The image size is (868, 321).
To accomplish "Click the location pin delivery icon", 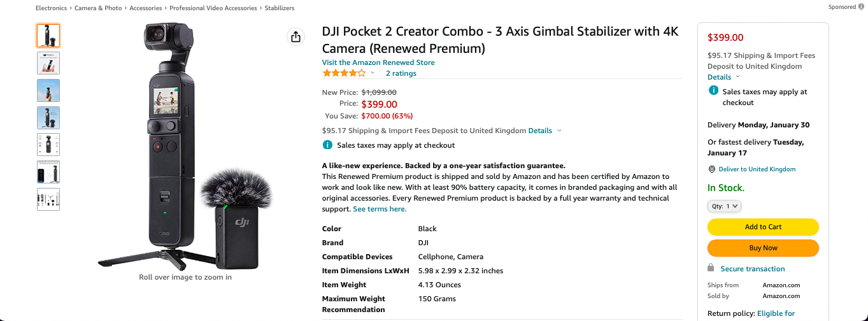I will tap(712, 169).
